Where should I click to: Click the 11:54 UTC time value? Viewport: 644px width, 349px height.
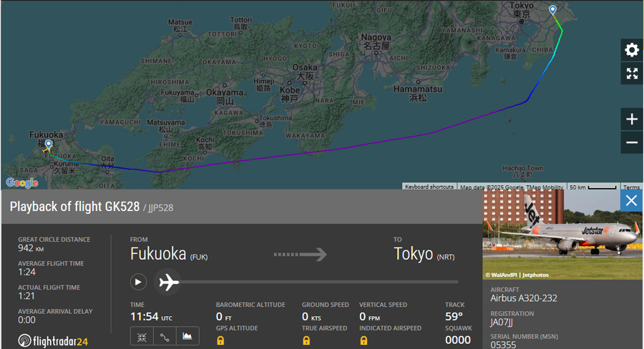(x=151, y=317)
